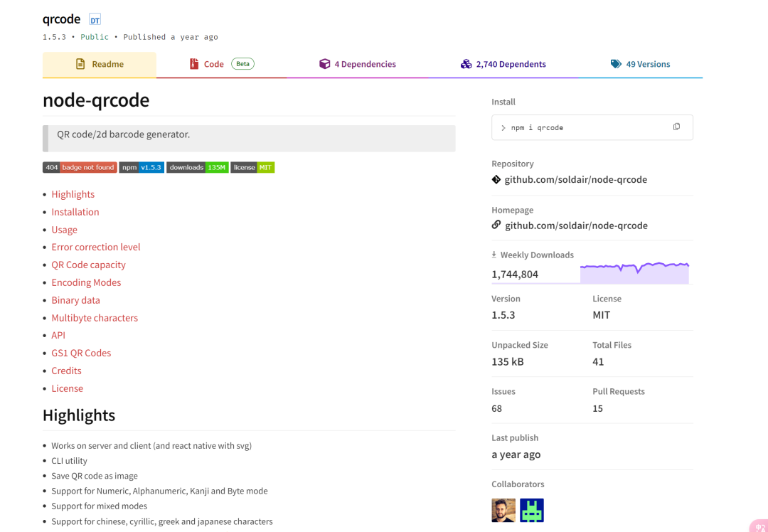The width and height of the screenshot is (768, 532).
Task: Click the 'CLI utility' bullet text
Action: coord(69,460)
